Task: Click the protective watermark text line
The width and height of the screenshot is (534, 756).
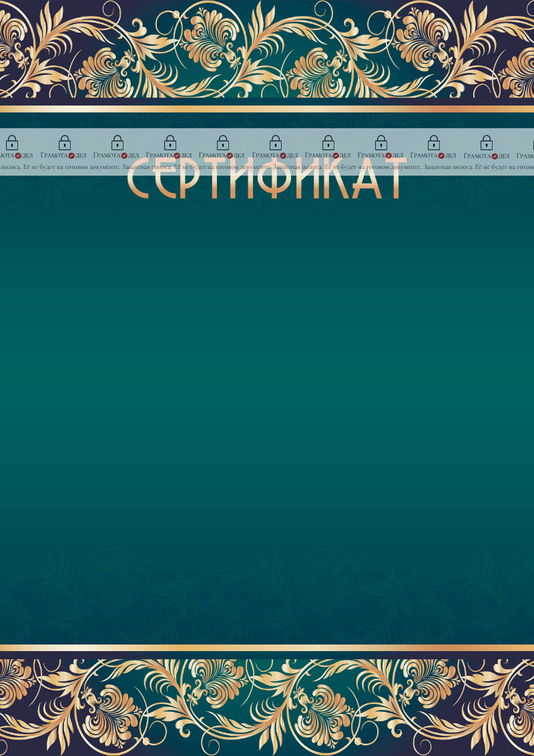Action: pyautogui.click(x=267, y=167)
